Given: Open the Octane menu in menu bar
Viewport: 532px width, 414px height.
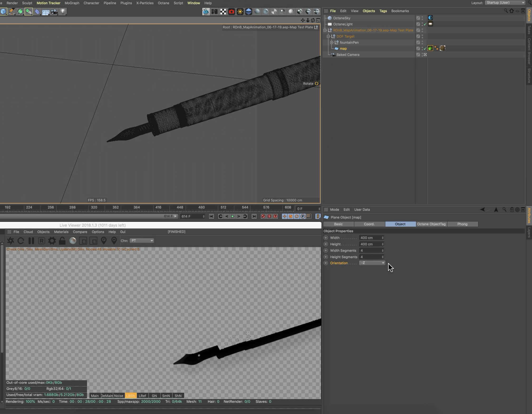Looking at the screenshot, I should tap(163, 3).
